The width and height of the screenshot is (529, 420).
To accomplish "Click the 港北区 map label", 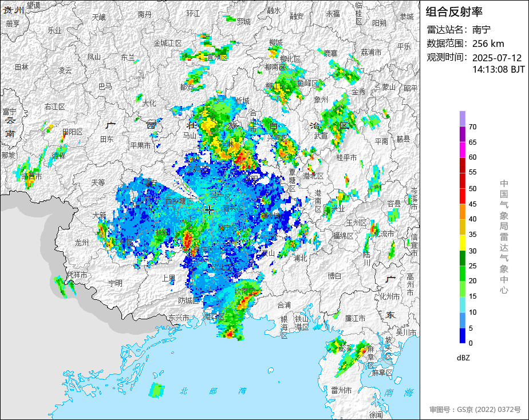I will [x=313, y=176].
